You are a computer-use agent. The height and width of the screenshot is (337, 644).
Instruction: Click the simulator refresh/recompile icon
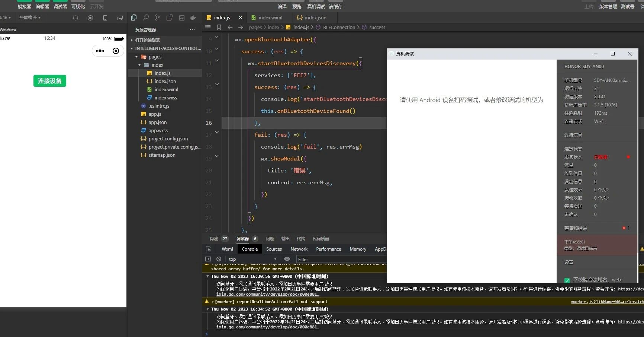[x=75, y=18]
